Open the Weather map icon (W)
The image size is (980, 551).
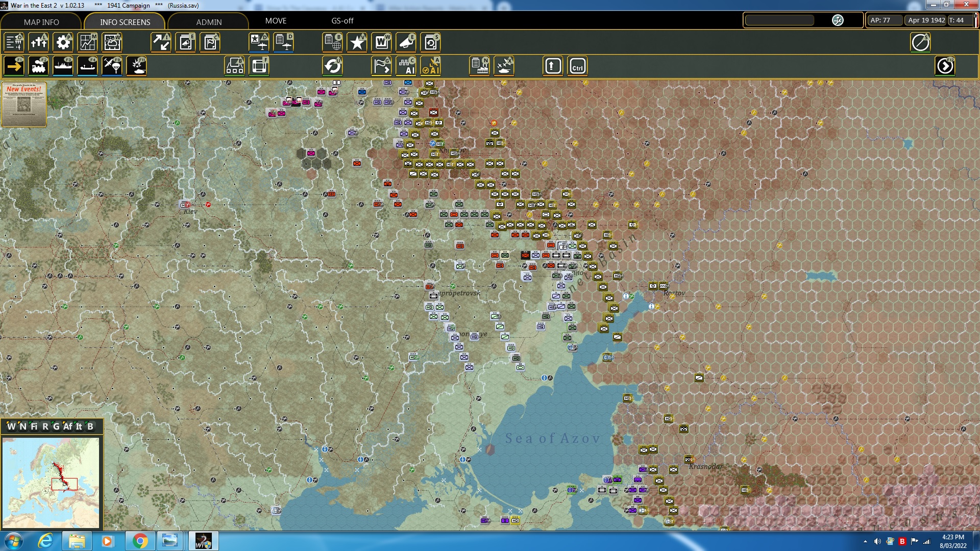point(112,42)
